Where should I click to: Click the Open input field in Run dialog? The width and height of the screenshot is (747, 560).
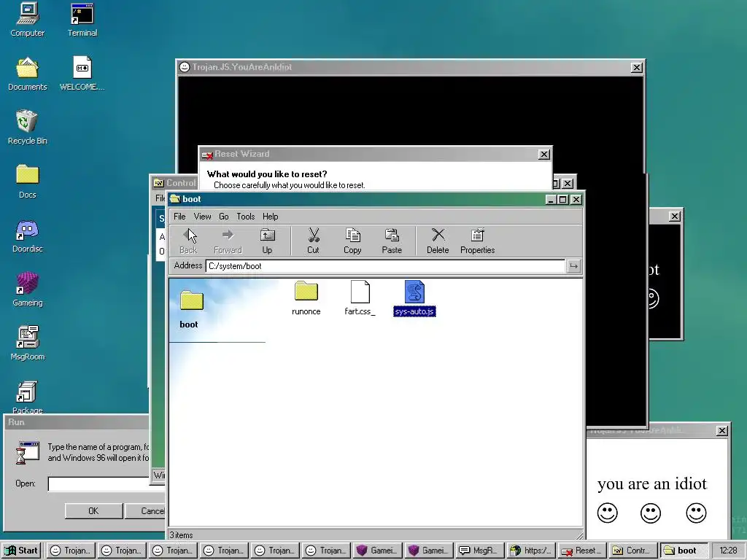coord(106,484)
